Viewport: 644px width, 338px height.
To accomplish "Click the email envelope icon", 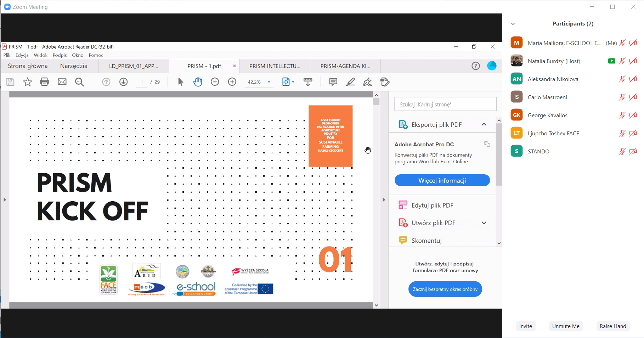I will pyautogui.click(x=62, y=82).
